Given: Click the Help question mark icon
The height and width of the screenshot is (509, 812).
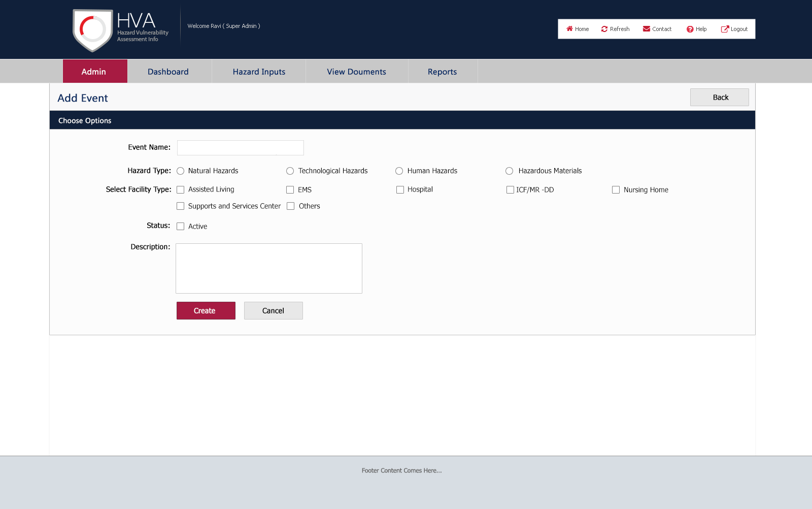Looking at the screenshot, I should tap(690, 29).
